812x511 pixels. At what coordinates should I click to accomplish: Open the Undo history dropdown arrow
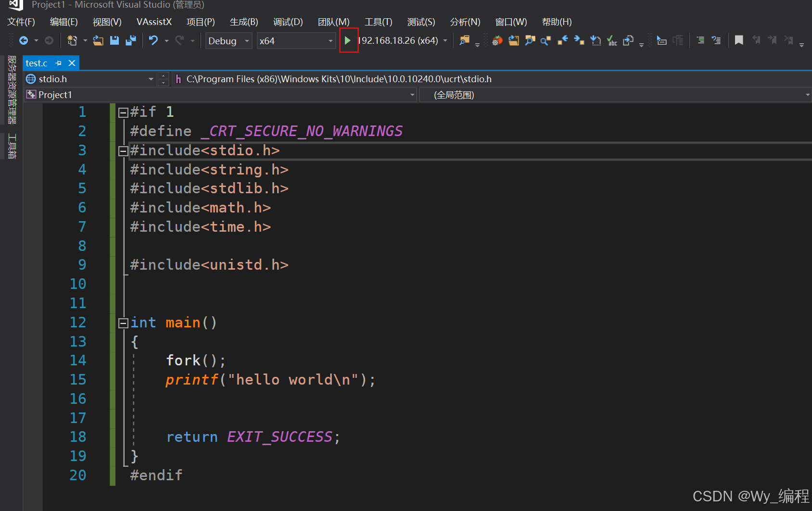[166, 41]
